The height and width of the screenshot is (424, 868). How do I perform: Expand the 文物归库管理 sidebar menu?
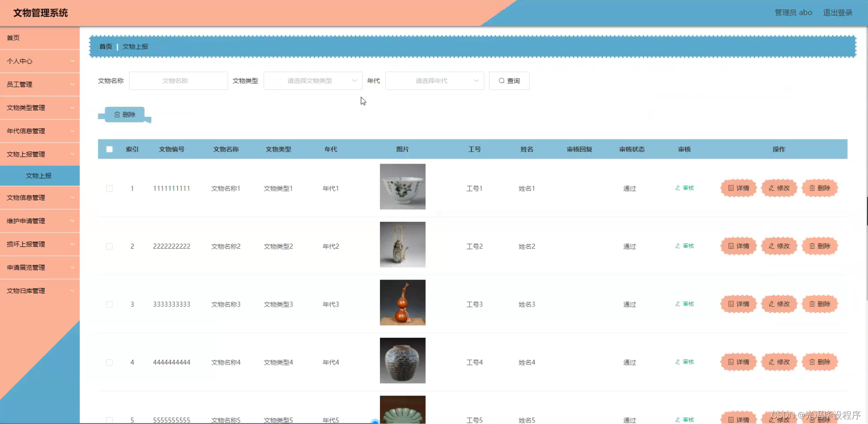click(x=40, y=291)
